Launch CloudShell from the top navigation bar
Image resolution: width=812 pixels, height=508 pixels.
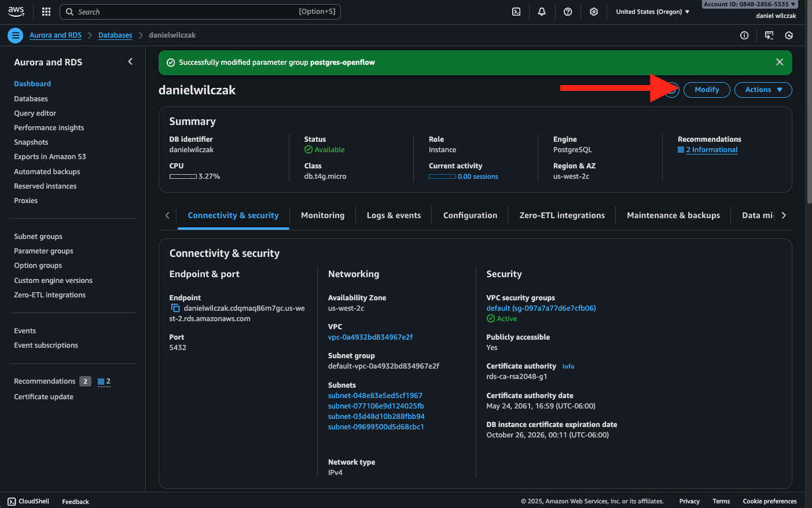click(516, 12)
